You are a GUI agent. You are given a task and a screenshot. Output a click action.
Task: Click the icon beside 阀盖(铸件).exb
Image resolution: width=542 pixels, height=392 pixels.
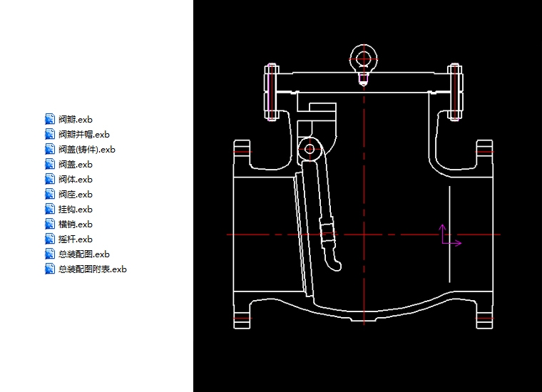coord(49,149)
